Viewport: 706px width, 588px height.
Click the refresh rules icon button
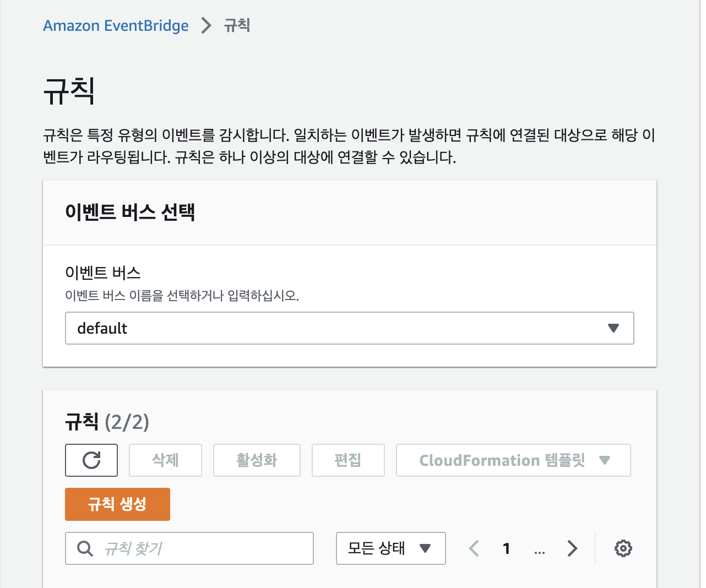point(91,460)
